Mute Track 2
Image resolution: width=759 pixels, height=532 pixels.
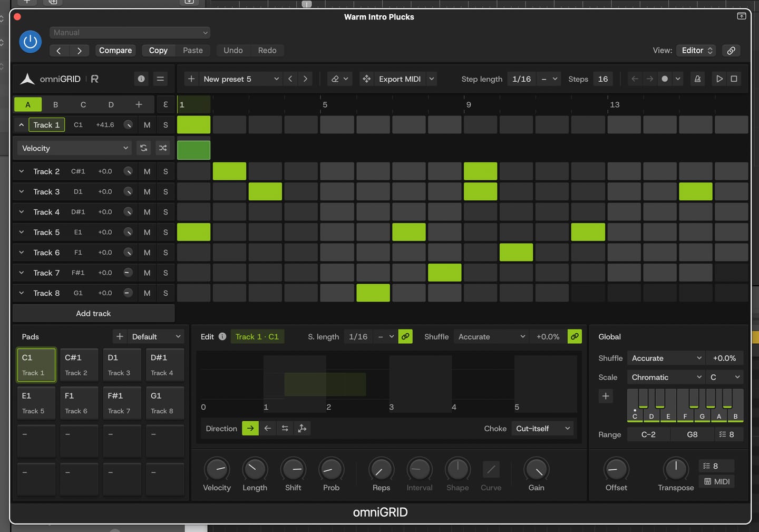(x=147, y=171)
